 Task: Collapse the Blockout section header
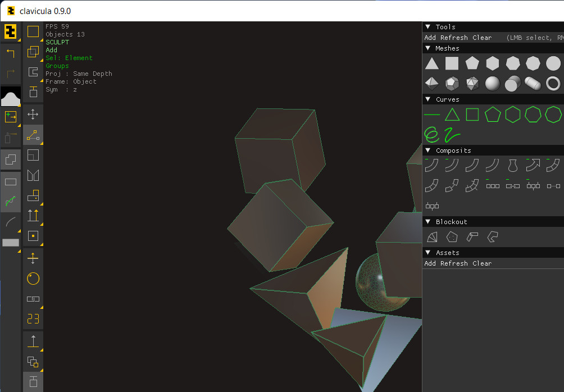click(493, 221)
